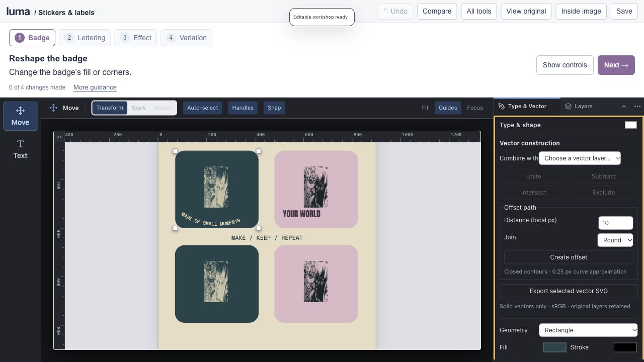Image resolution: width=644 pixels, height=362 pixels.
Task: Toggle Auto-select option
Action: point(203,108)
